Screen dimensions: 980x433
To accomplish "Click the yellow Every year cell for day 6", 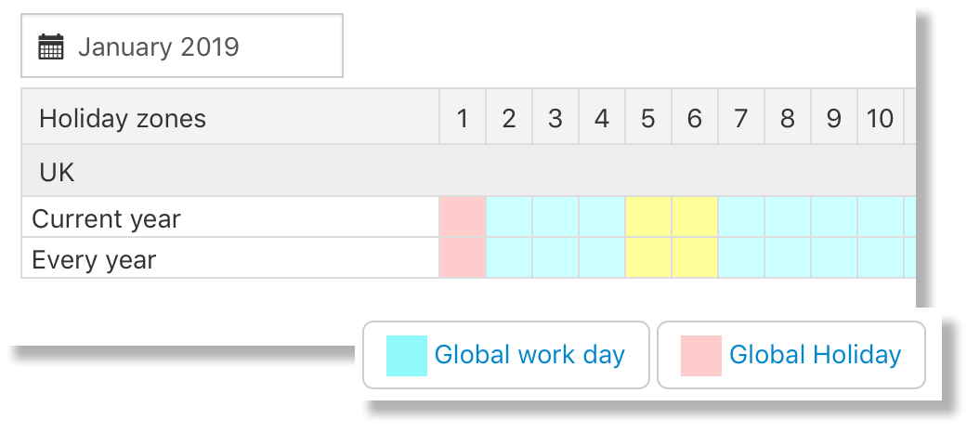I will [x=695, y=258].
